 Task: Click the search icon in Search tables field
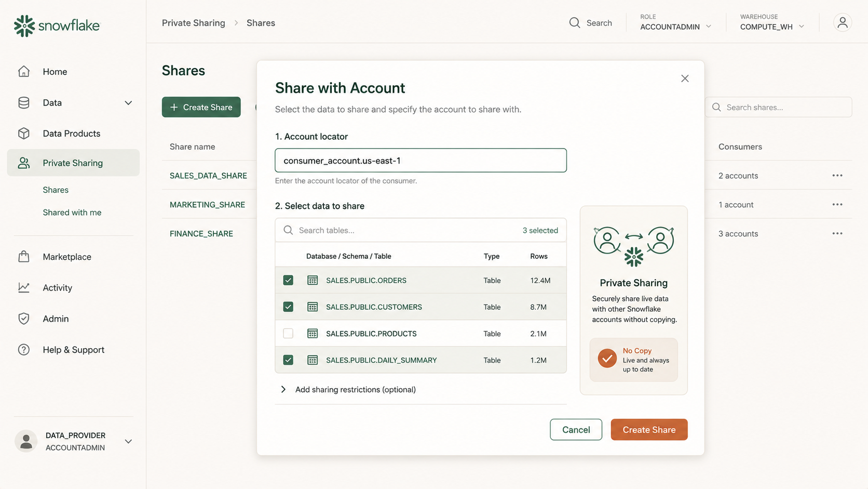tap(288, 230)
